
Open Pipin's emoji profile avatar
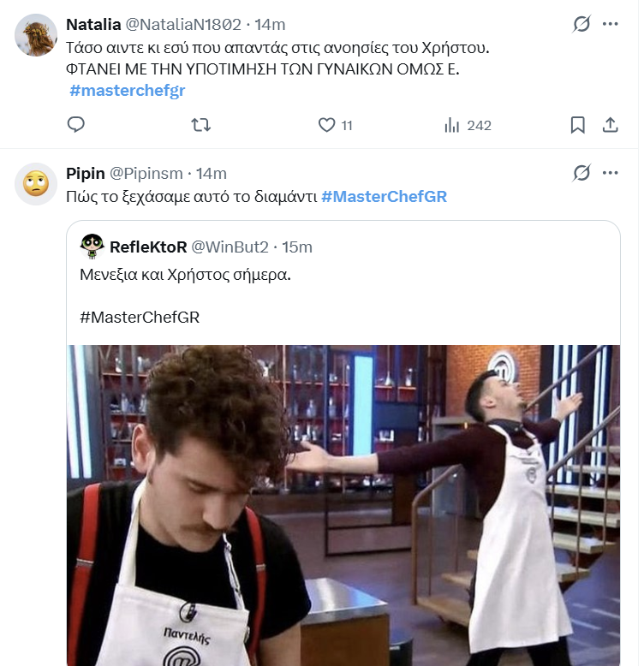[37, 183]
